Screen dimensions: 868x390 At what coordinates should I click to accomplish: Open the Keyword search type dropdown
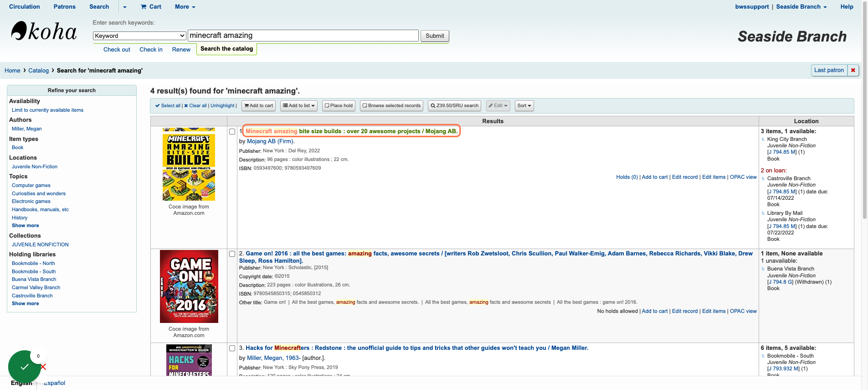pos(139,36)
